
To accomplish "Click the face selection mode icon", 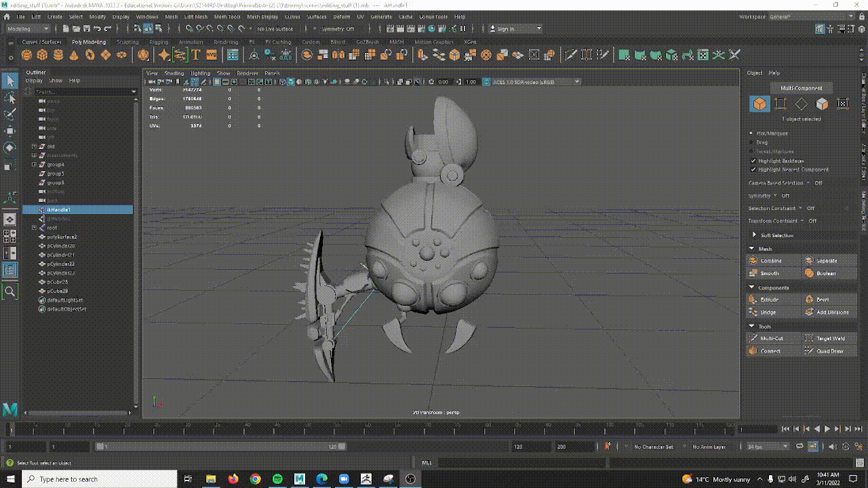I will point(822,104).
